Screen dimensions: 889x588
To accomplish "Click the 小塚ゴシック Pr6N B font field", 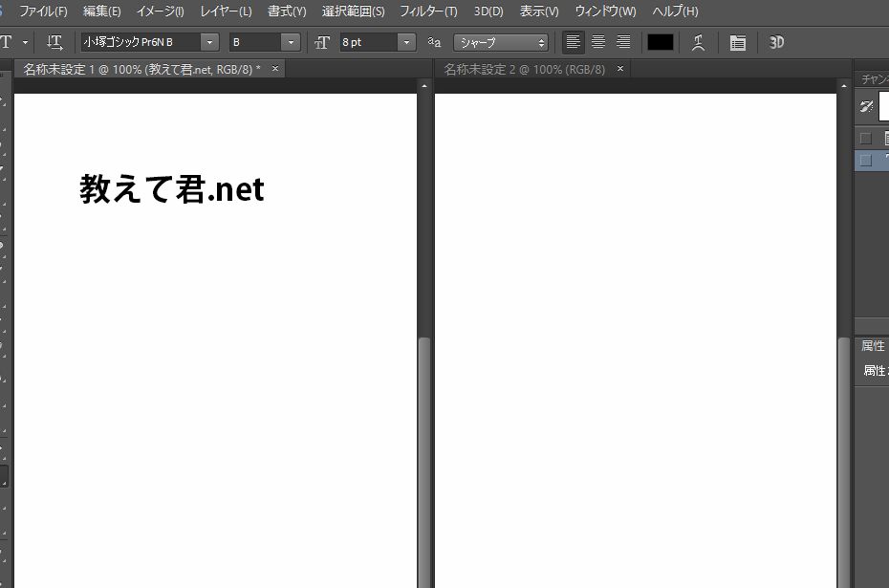I will click(x=141, y=42).
